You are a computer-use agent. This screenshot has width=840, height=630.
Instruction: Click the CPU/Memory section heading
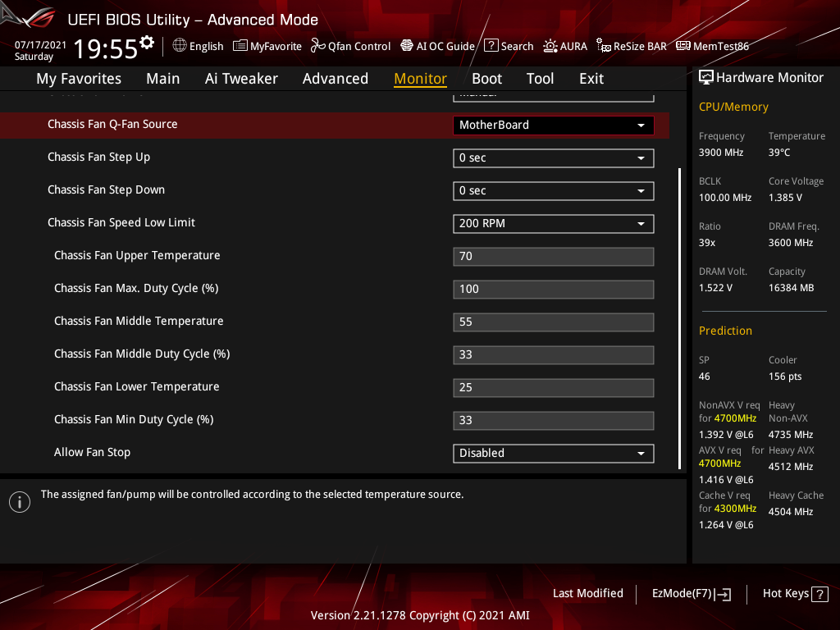pos(733,107)
